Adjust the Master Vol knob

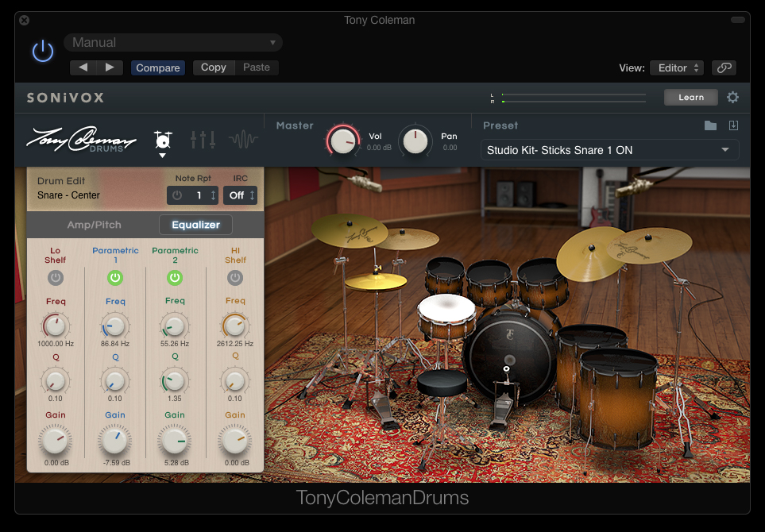(343, 141)
